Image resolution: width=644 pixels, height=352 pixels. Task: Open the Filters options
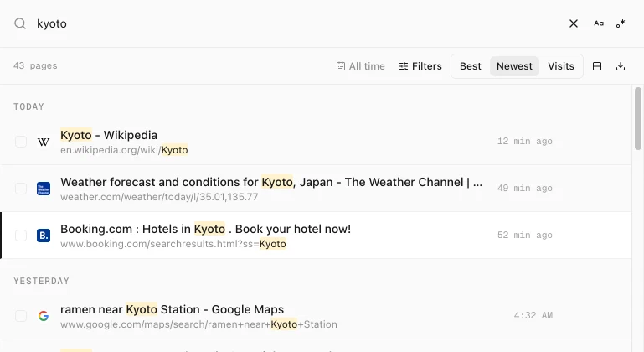click(x=420, y=66)
